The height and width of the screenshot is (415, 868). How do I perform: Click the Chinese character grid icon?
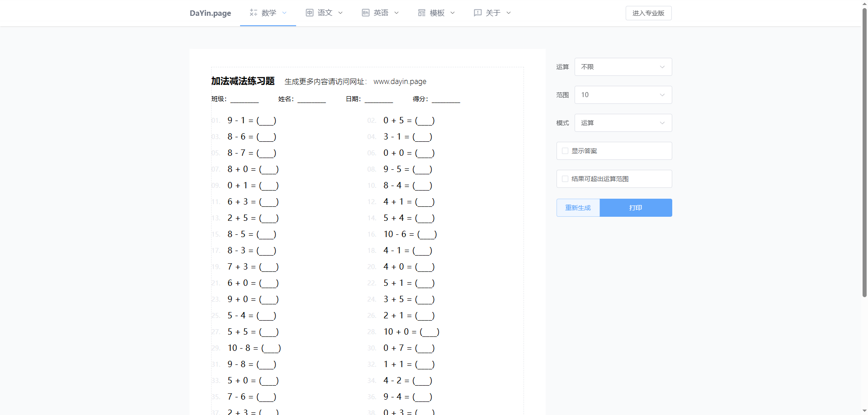[x=310, y=13]
